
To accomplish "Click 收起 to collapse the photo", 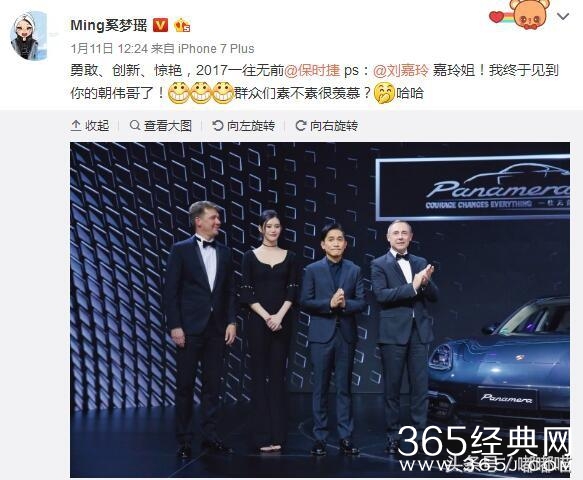I will click(97, 126).
